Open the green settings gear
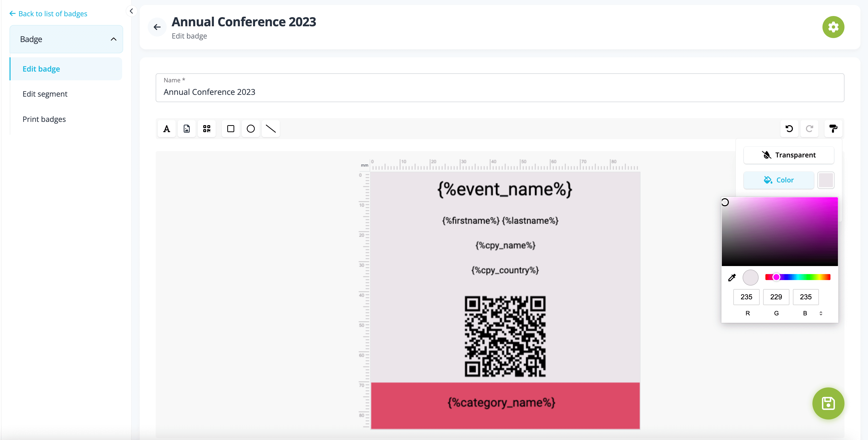Image resolution: width=868 pixels, height=440 pixels. point(833,27)
